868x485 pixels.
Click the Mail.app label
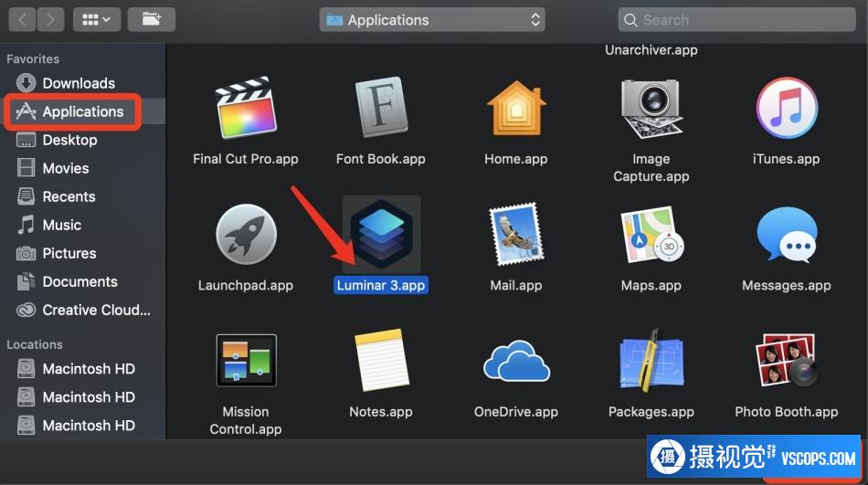pyautogui.click(x=516, y=285)
